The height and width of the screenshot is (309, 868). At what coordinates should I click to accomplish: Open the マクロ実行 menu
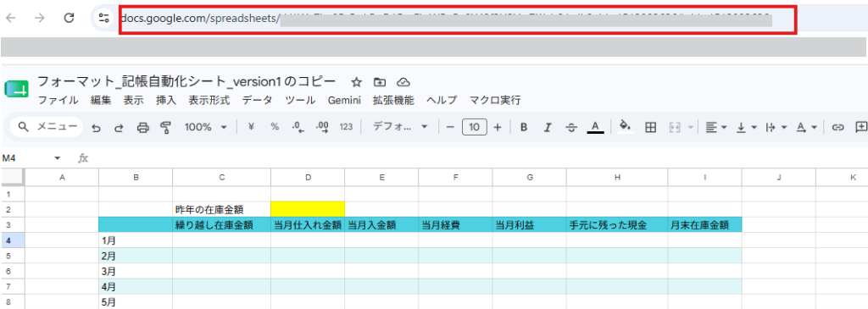click(x=495, y=101)
